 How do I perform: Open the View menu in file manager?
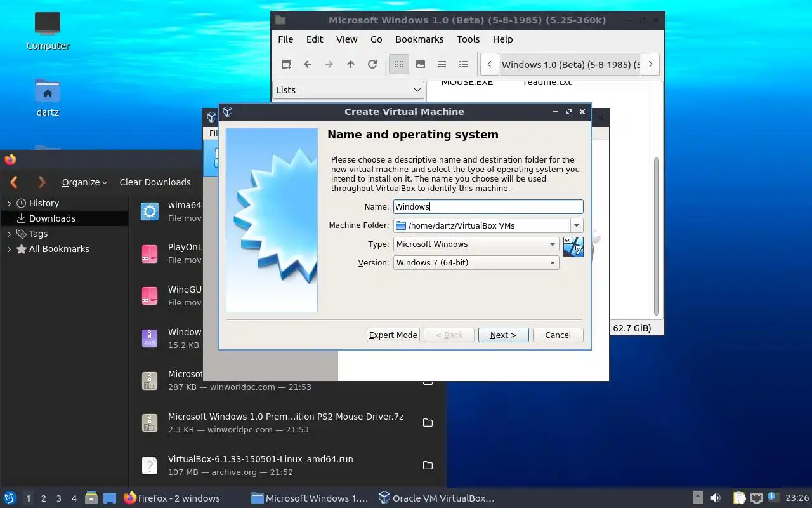[346, 39]
